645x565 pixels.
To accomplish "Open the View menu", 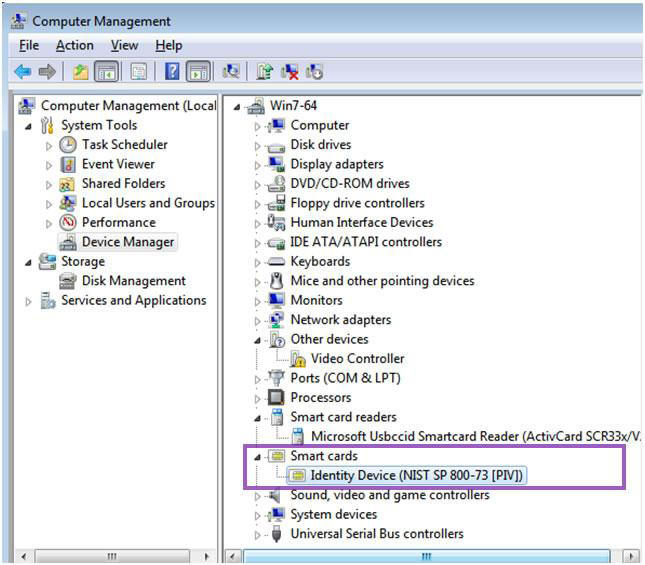I will pos(124,45).
